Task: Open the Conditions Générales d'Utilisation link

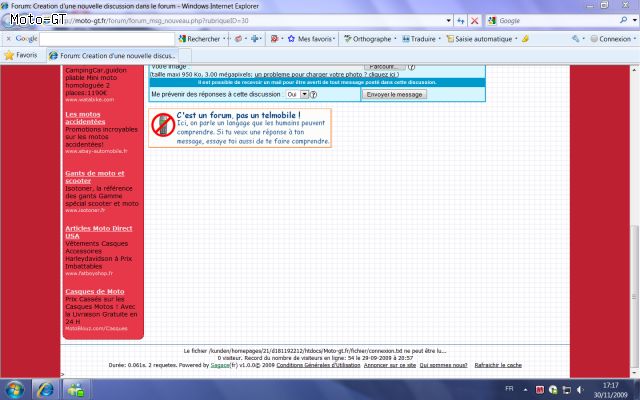Action: coord(318,365)
